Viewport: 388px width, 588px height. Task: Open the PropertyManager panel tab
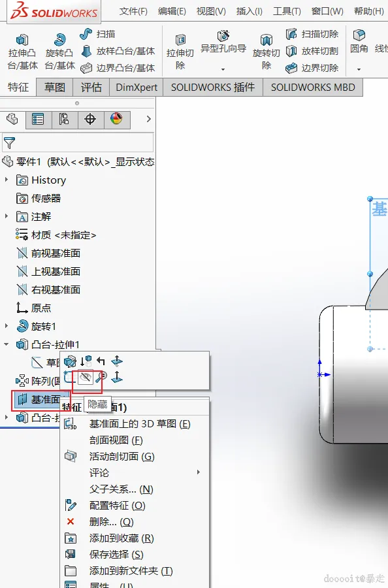tap(38, 120)
